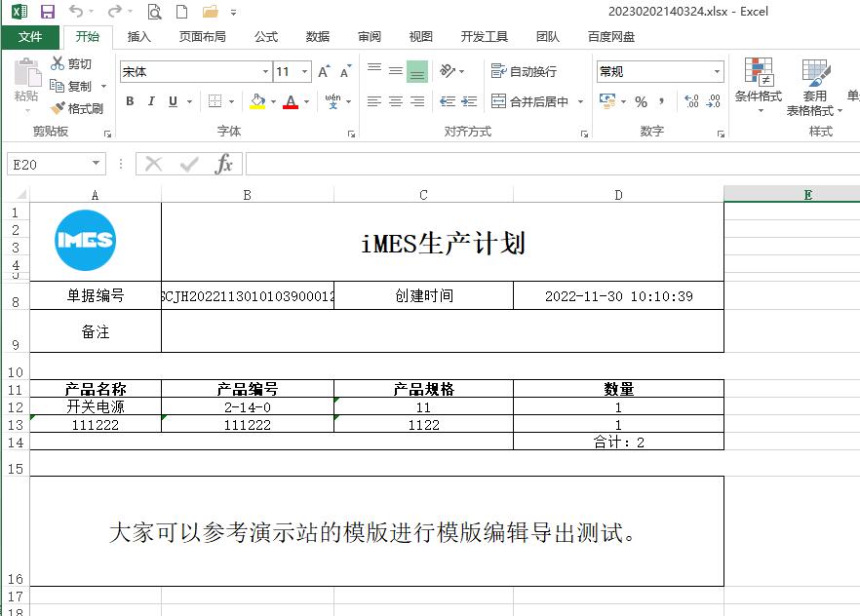Screen dimensions: 860x616
Task: Decrease the indent
Action: (x=448, y=101)
